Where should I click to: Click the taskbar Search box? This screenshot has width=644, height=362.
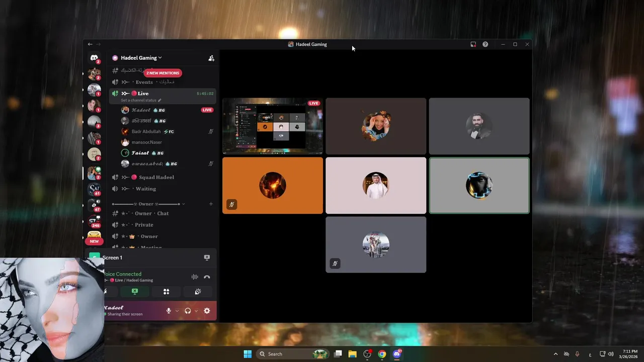[293, 354]
